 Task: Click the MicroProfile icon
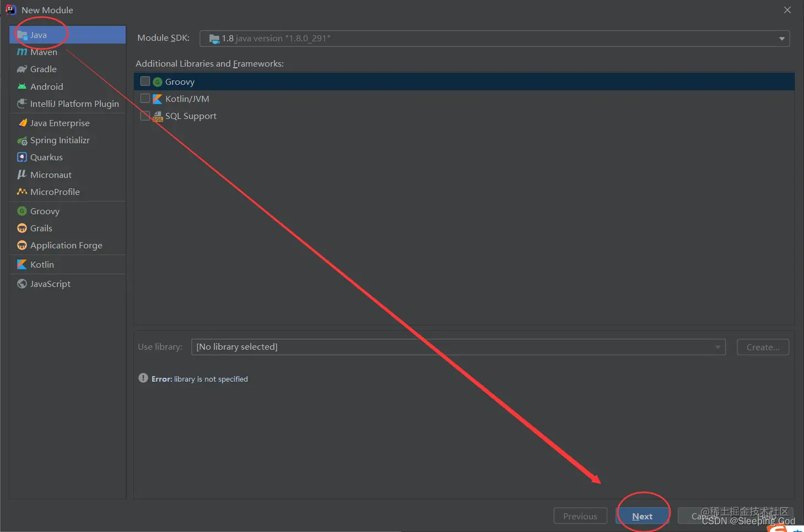click(22, 192)
